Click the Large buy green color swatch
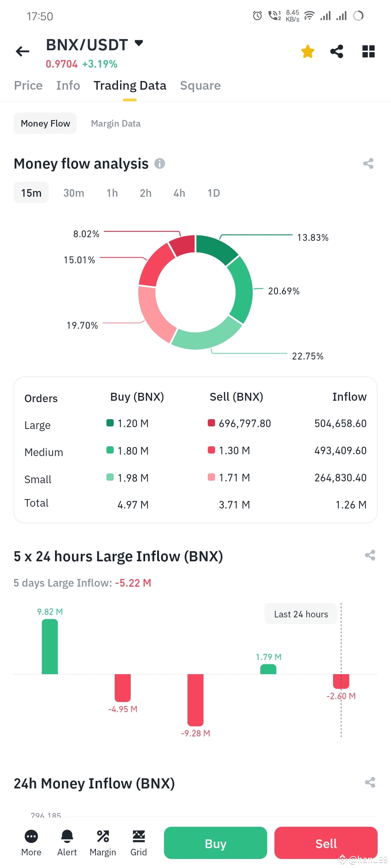391x868 pixels. pos(110,423)
